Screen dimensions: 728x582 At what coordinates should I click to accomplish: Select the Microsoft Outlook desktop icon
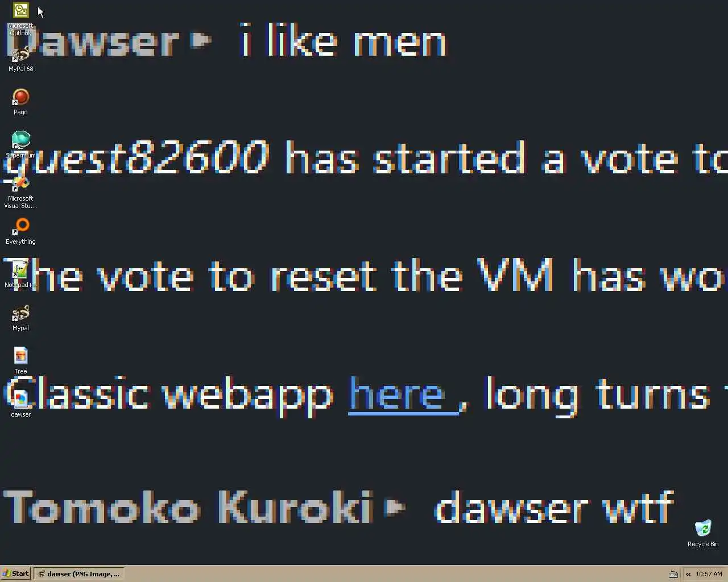click(20, 19)
